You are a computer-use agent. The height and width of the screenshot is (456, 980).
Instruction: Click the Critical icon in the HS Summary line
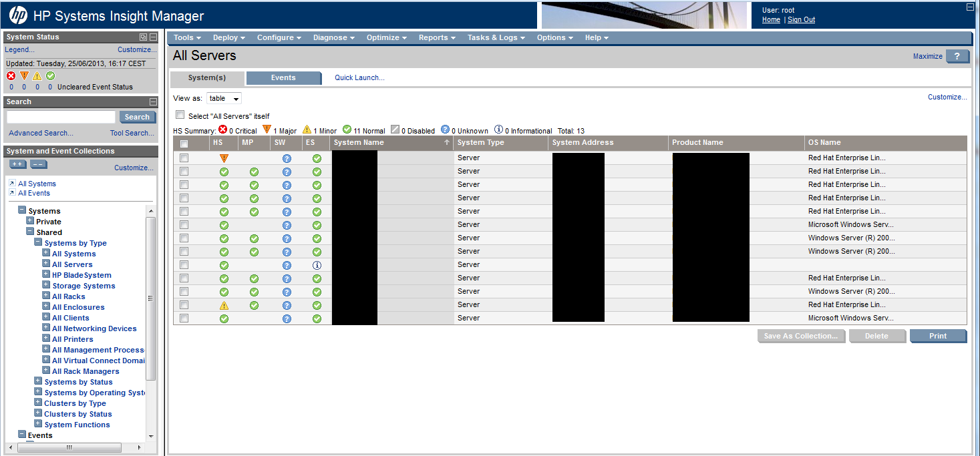pos(223,130)
